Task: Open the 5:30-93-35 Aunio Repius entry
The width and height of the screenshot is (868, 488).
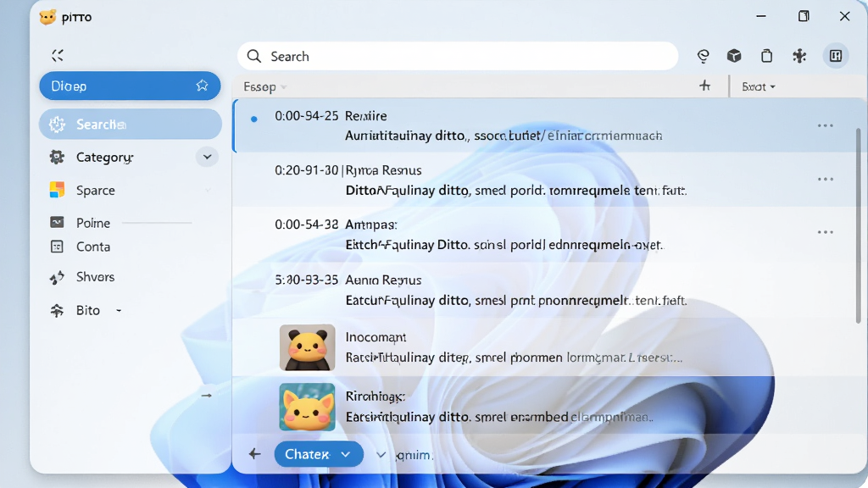Action: point(545,290)
